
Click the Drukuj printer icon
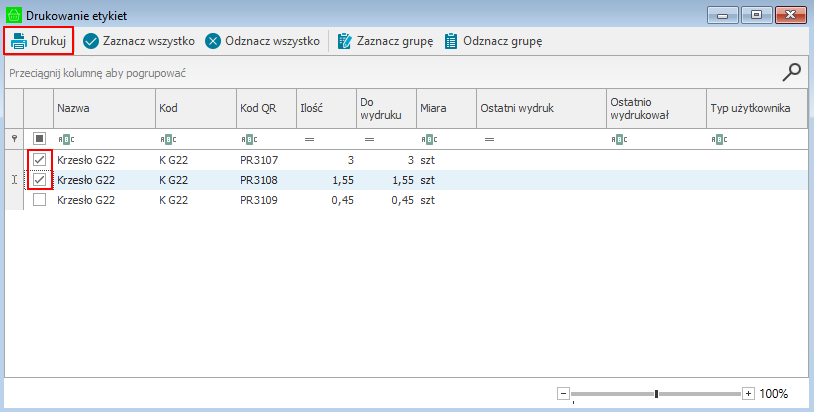click(x=18, y=41)
